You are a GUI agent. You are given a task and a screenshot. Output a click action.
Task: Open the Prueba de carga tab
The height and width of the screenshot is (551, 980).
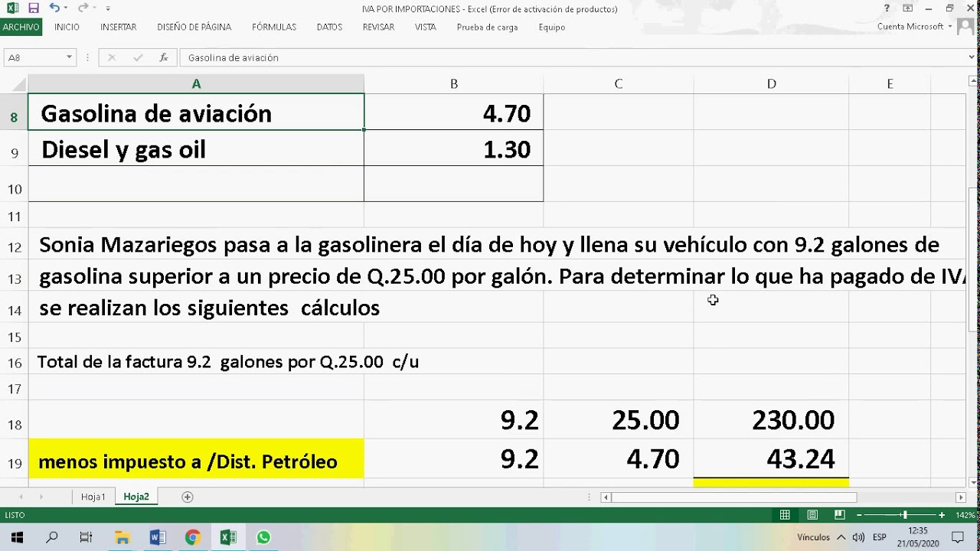point(487,27)
